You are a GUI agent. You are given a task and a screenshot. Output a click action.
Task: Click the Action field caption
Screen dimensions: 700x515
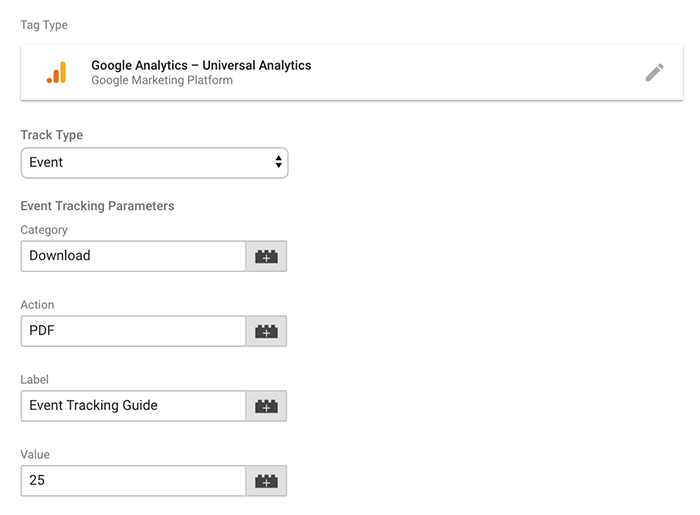pyautogui.click(x=37, y=305)
